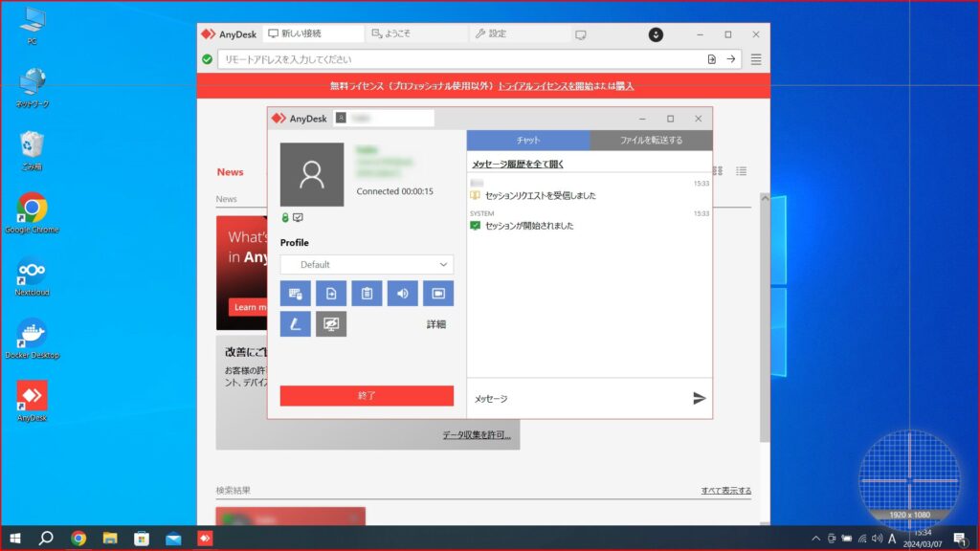
Task: Click the 購入 purchase link
Action: [625, 86]
